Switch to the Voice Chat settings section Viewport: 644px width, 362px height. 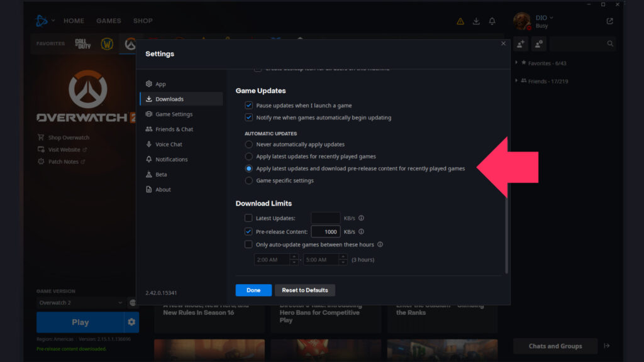point(168,144)
